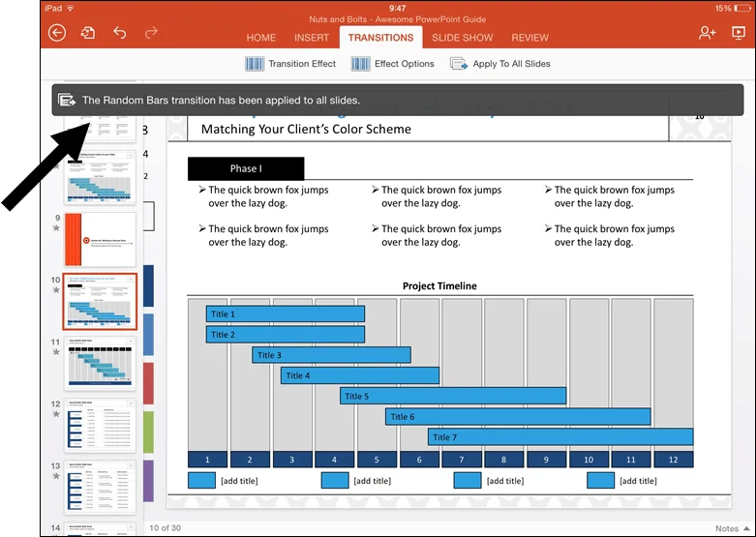The height and width of the screenshot is (537, 756).
Task: Click the Transition Effect bars icon
Action: click(x=254, y=64)
